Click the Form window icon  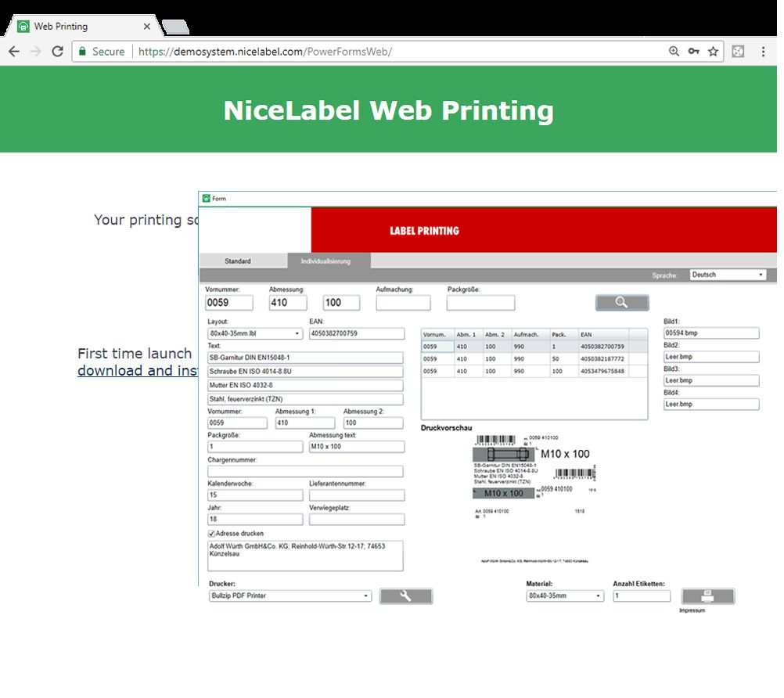(206, 199)
